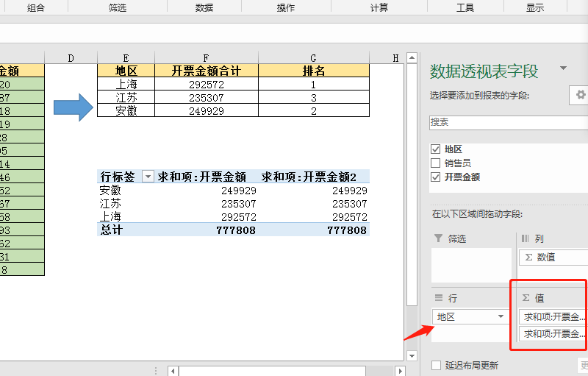Click the 行 area rows icon

click(x=438, y=297)
